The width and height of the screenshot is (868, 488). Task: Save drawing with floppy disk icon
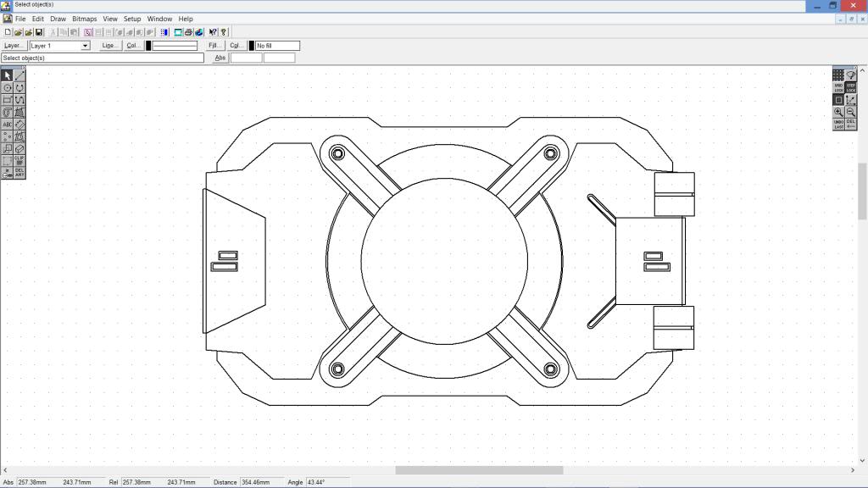(39, 32)
